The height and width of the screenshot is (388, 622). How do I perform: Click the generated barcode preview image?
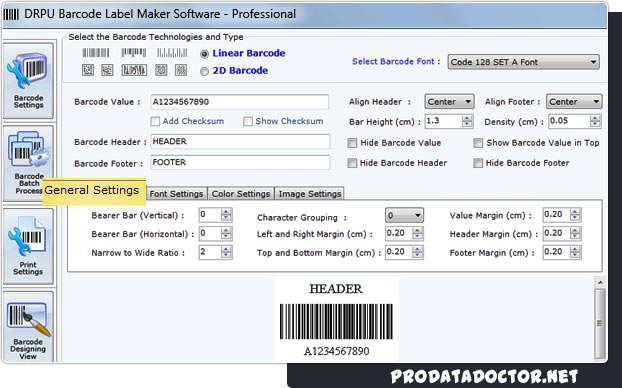pos(336,322)
